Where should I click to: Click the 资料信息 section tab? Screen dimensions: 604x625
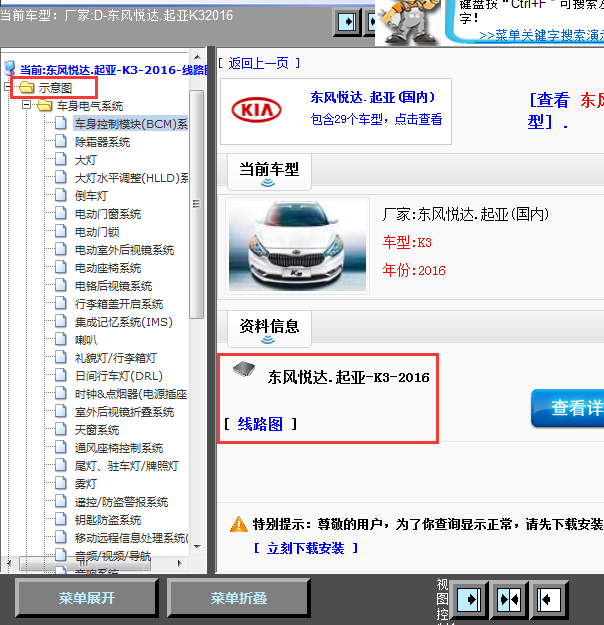[269, 328]
